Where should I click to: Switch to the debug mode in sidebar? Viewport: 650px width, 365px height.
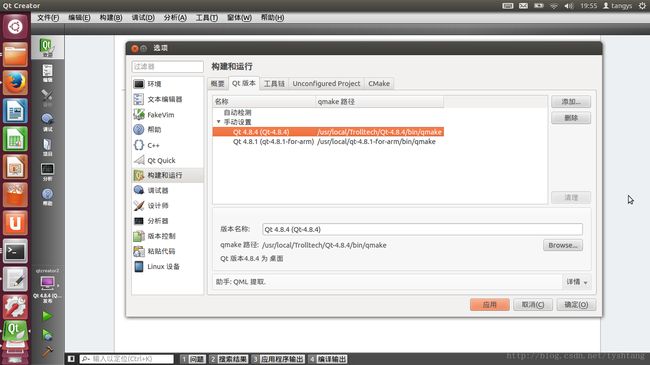(47, 122)
